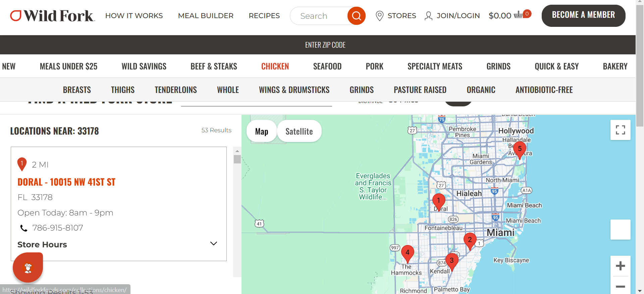
Task: Click map marker number 5 near Aventura
Action: 520,150
